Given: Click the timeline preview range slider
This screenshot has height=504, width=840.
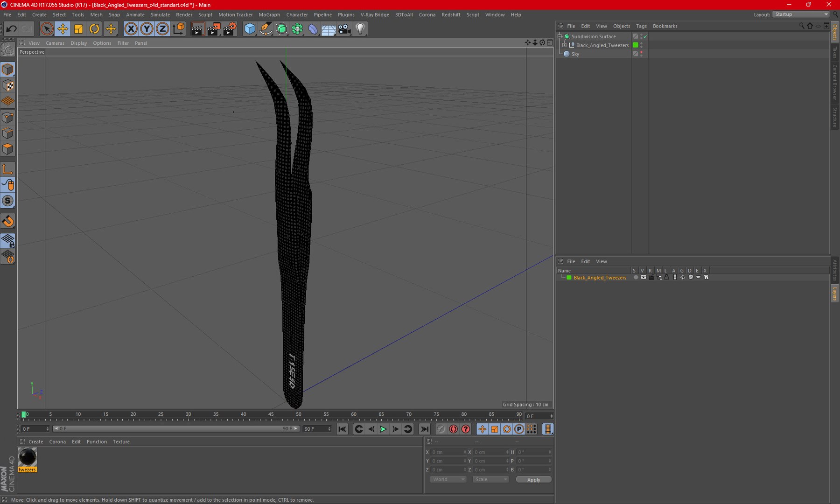Looking at the screenshot, I should [176, 429].
